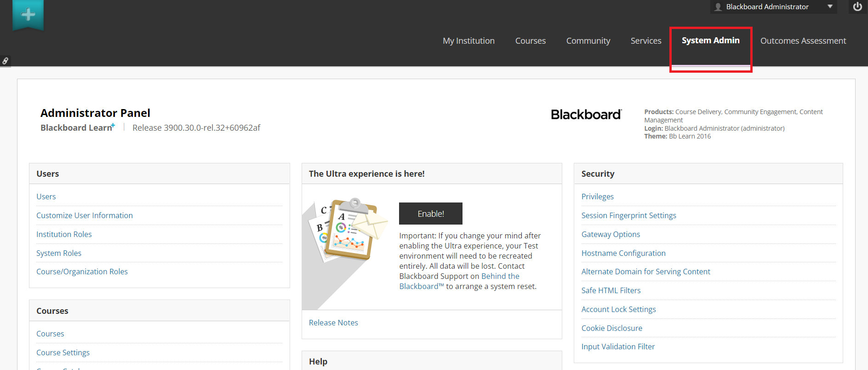The height and width of the screenshot is (370, 868).
Task: Open Cookie Disclosure link
Action: (x=611, y=328)
